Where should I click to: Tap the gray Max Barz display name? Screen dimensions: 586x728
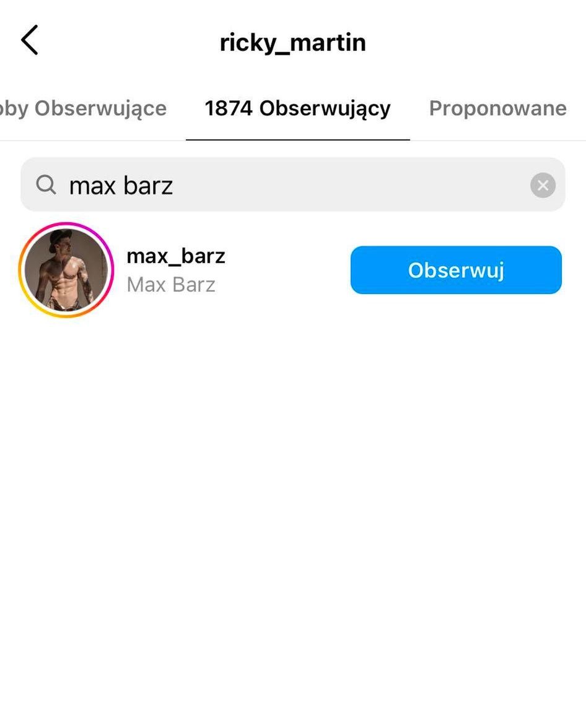pyautogui.click(x=171, y=285)
